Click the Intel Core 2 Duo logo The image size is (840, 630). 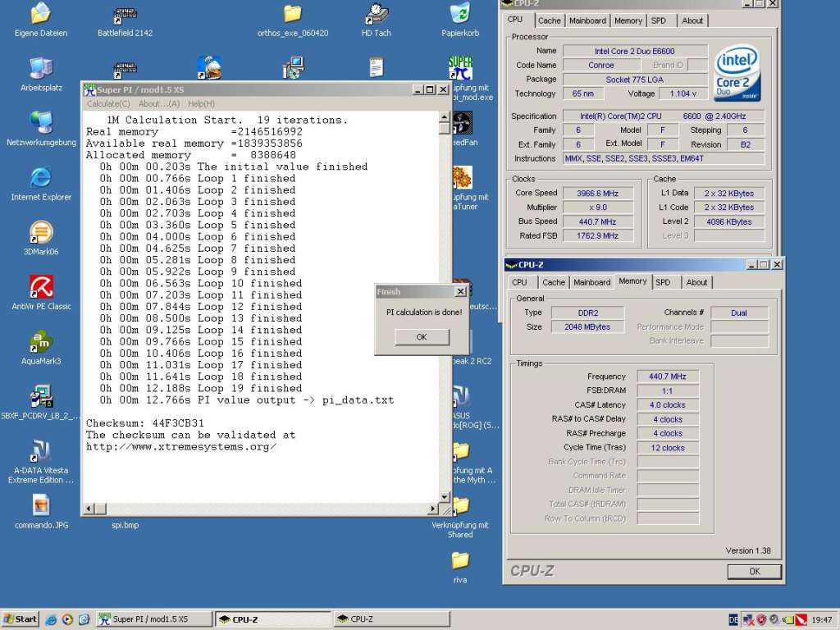[x=737, y=73]
